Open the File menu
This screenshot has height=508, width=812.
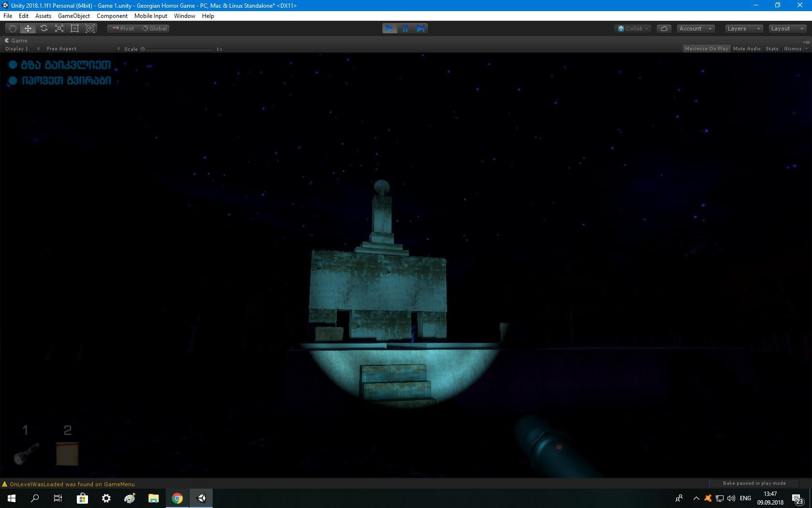click(x=8, y=16)
